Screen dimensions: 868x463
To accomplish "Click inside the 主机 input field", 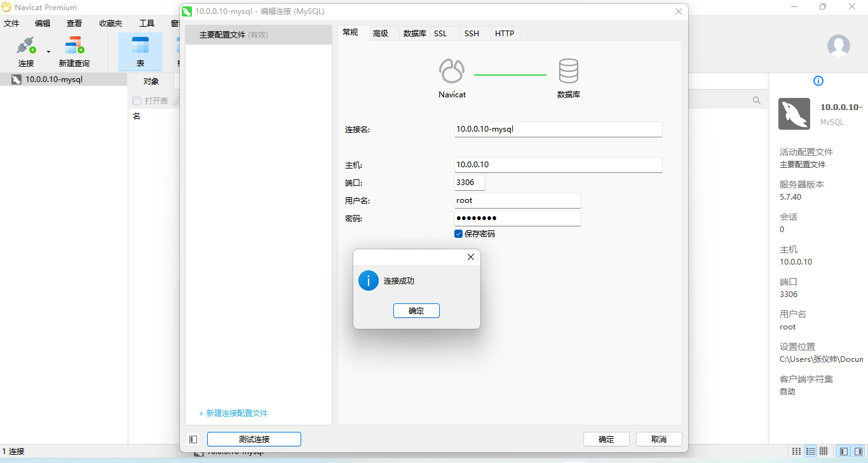I will tap(558, 164).
